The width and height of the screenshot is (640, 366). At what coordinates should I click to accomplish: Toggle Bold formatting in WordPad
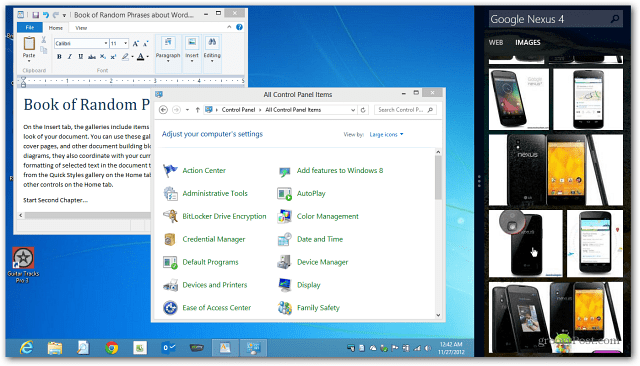point(59,57)
